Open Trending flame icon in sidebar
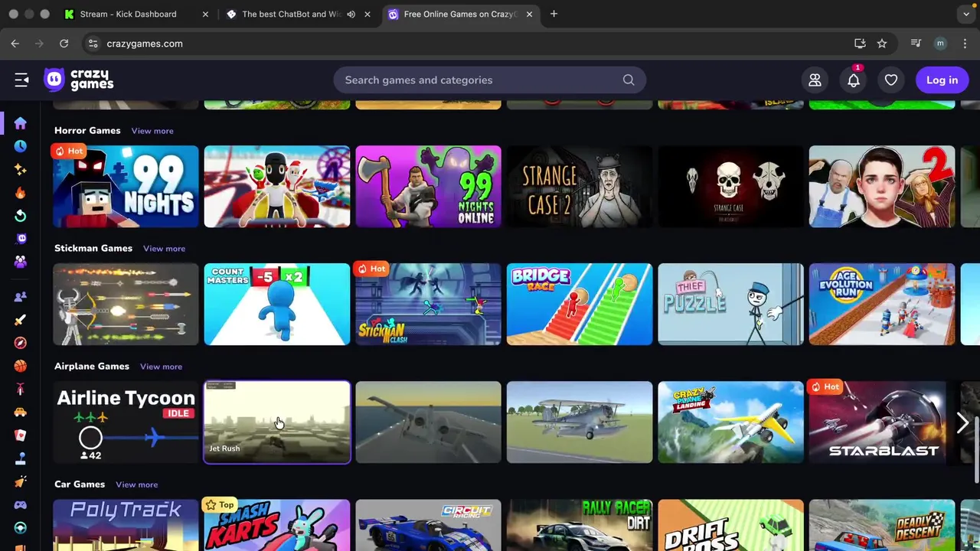The image size is (980, 551). click(x=21, y=193)
